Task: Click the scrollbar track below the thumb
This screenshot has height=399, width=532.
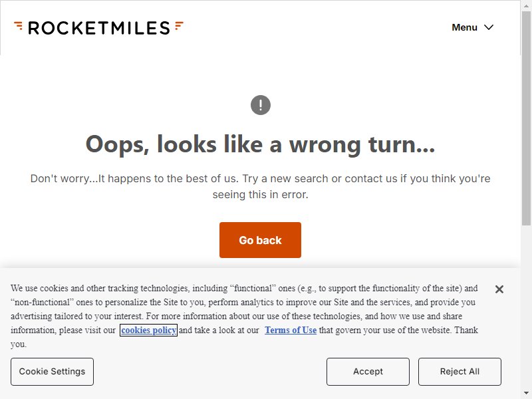Action: [x=526, y=305]
